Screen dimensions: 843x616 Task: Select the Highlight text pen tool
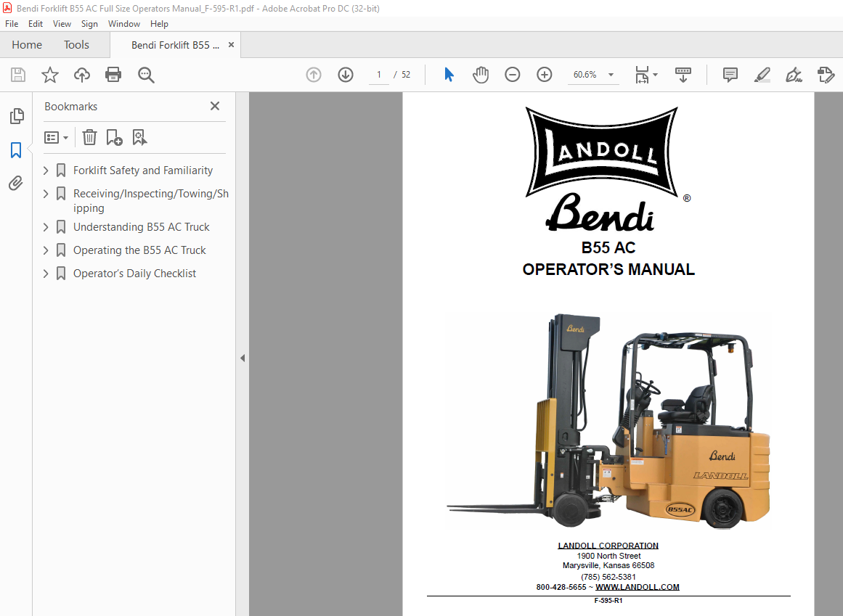coord(762,75)
